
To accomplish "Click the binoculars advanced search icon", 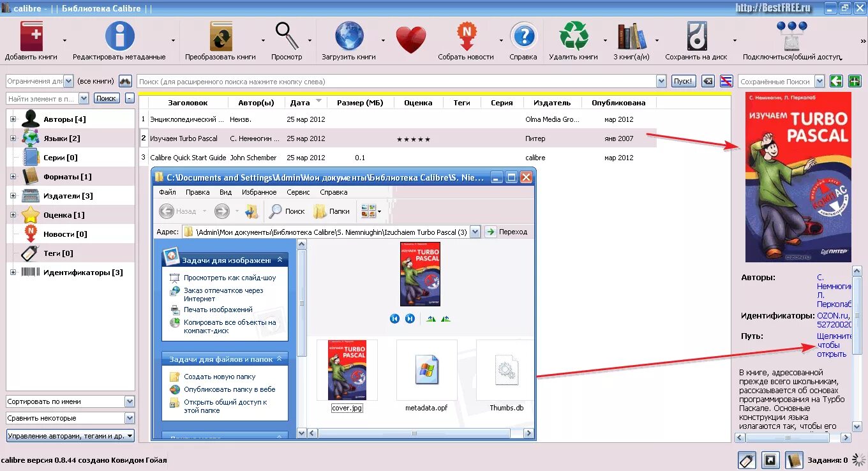I will [x=125, y=82].
